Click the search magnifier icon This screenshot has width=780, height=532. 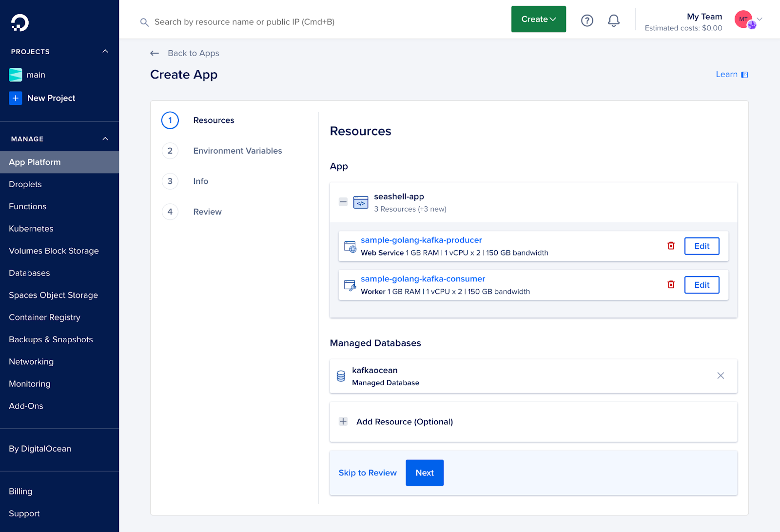coord(144,22)
